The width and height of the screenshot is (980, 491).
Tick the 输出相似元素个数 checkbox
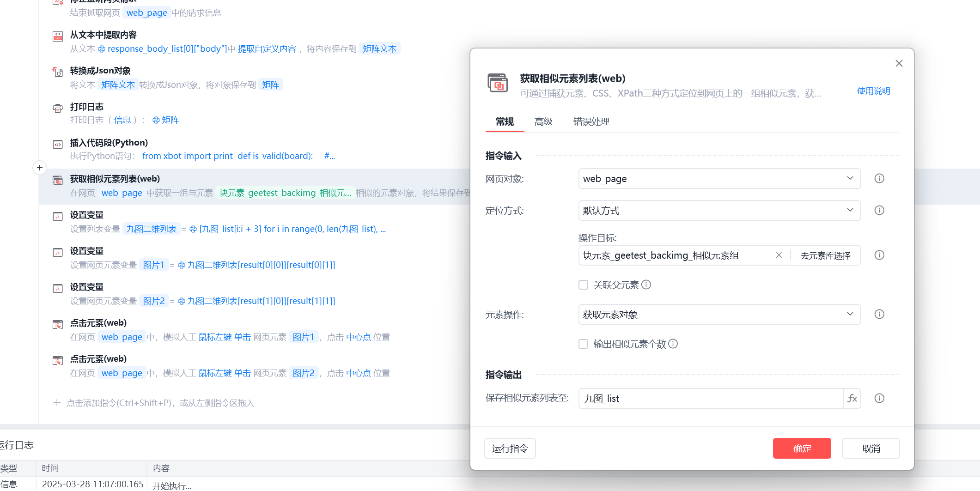point(583,344)
